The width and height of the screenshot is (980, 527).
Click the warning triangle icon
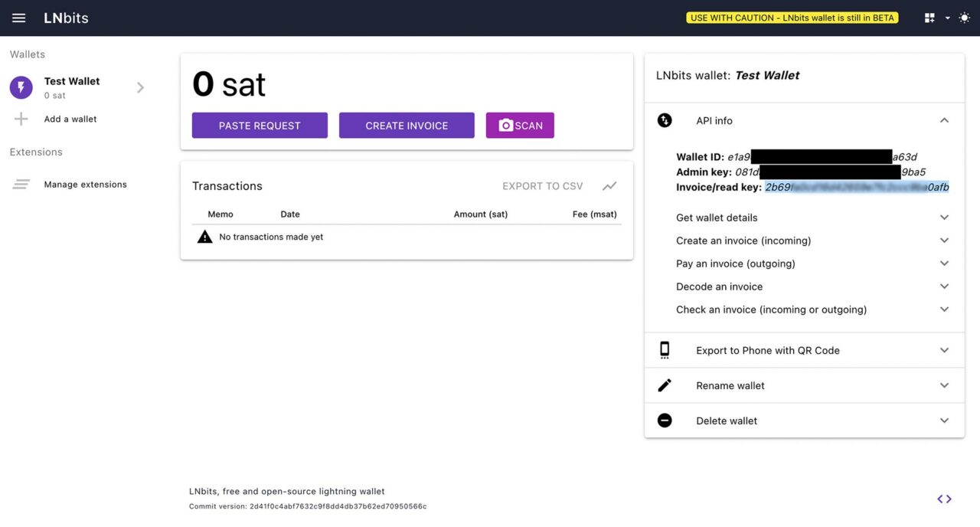click(204, 237)
